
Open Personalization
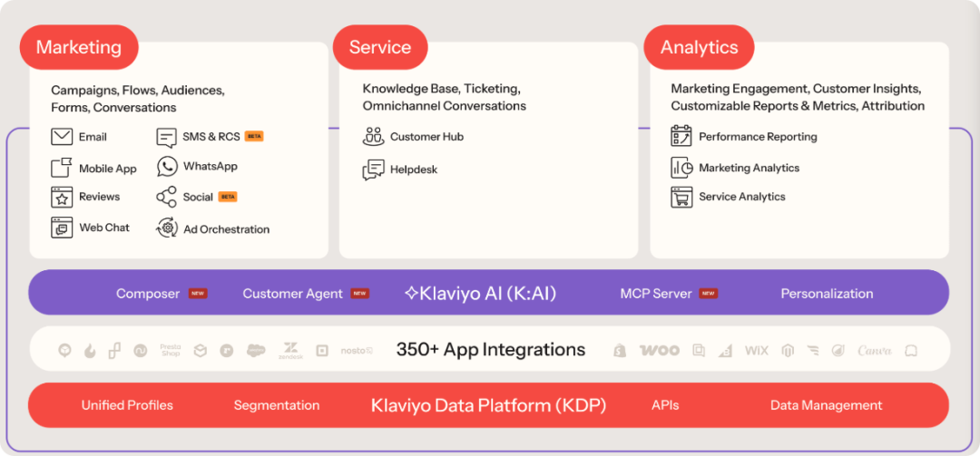(x=827, y=294)
